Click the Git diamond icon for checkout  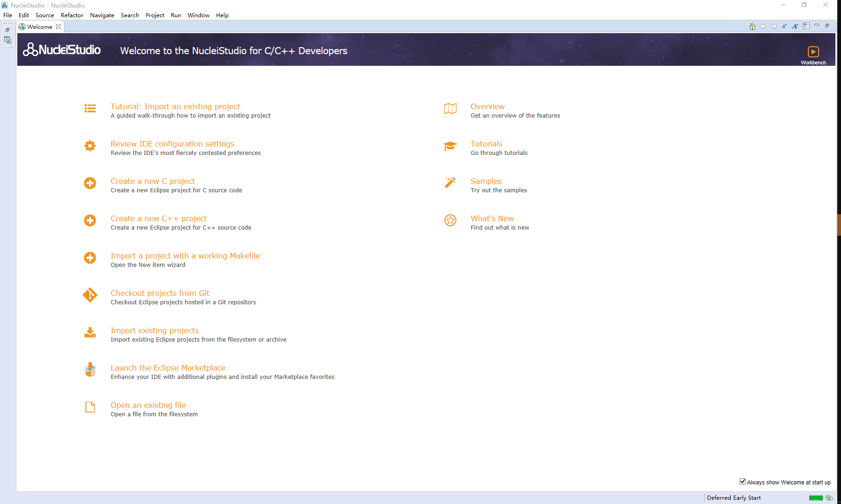pos(90,295)
